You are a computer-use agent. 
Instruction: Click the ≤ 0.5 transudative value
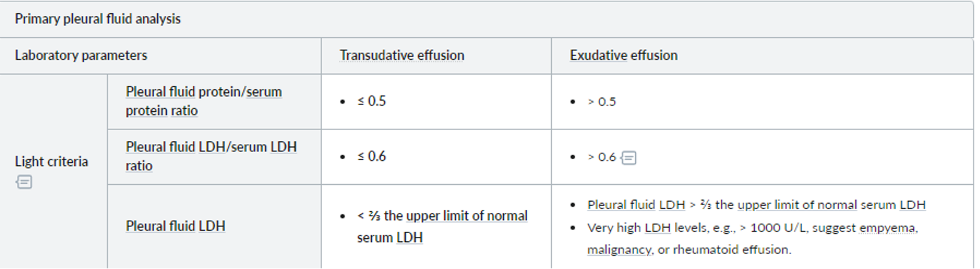(371, 101)
